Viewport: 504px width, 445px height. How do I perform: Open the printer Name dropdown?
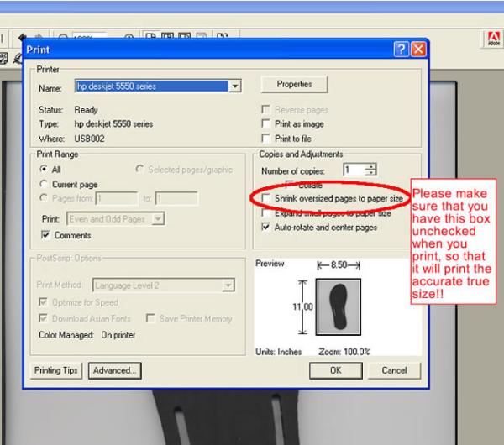tap(235, 86)
